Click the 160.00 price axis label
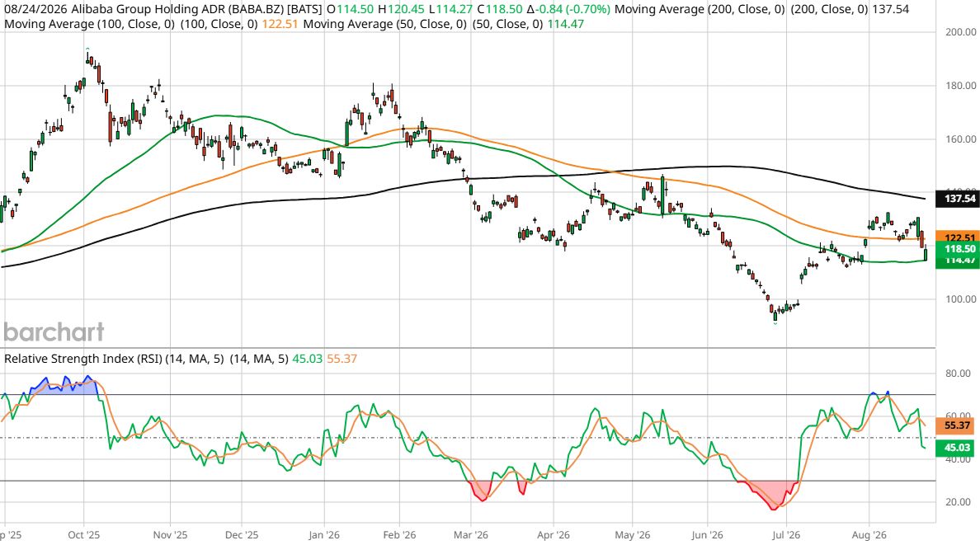The width and height of the screenshot is (980, 545). point(961,139)
